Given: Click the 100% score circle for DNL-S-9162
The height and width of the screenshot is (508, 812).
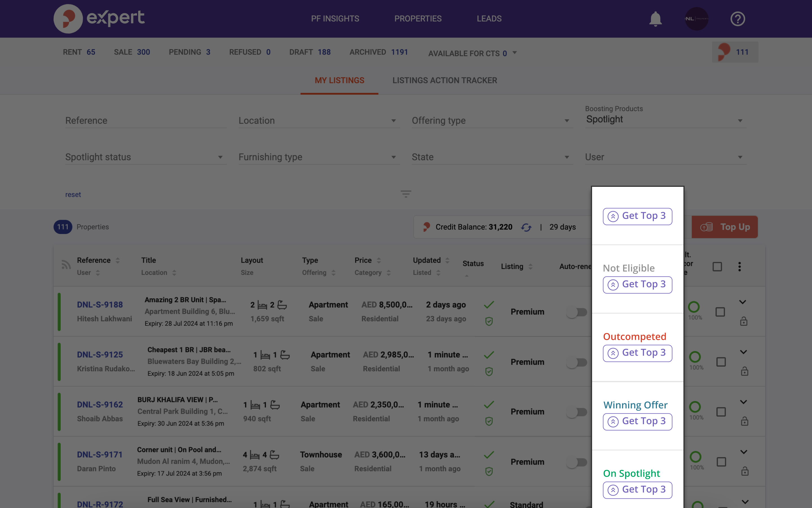Looking at the screenshot, I should [694, 407].
